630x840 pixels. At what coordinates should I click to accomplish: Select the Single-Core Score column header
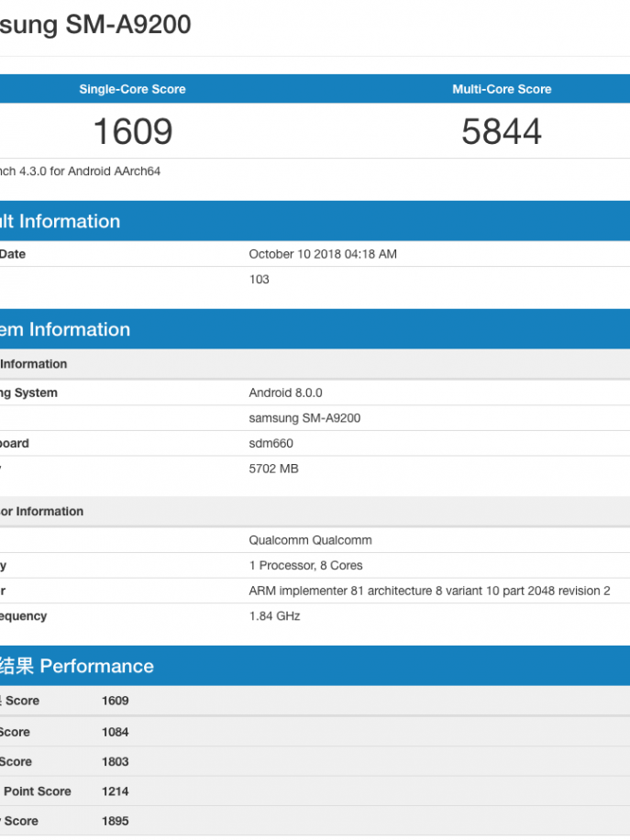(x=132, y=90)
